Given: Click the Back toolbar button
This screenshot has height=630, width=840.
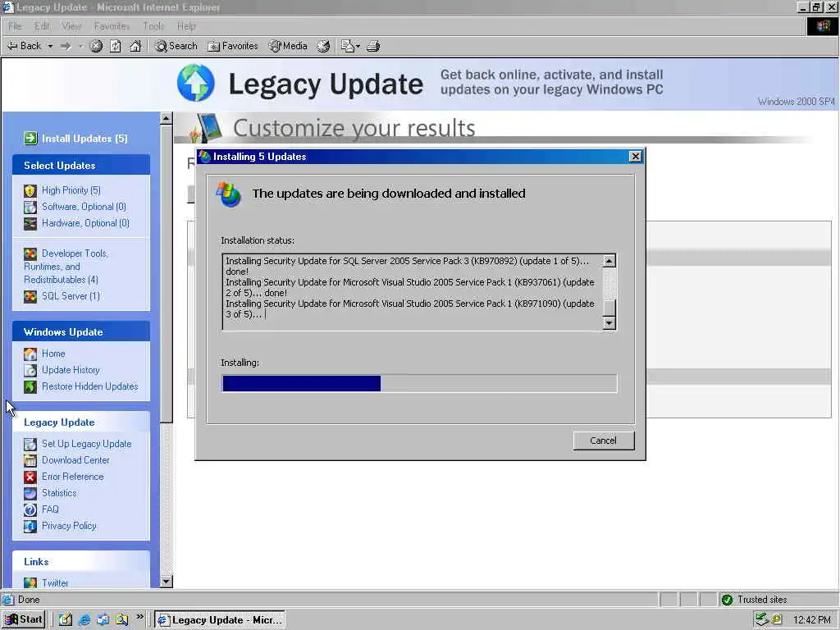Looking at the screenshot, I should [24, 46].
